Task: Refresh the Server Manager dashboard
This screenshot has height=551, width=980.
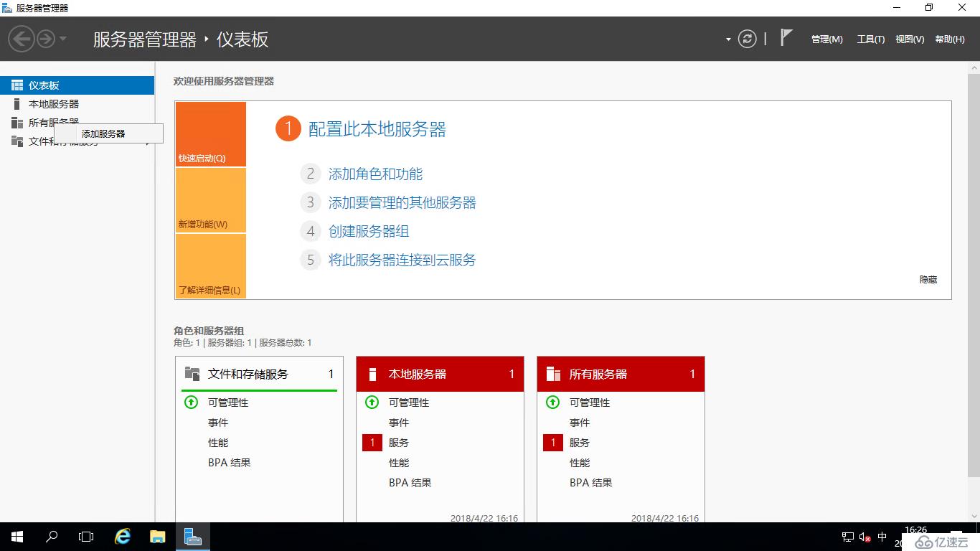Action: tap(748, 39)
